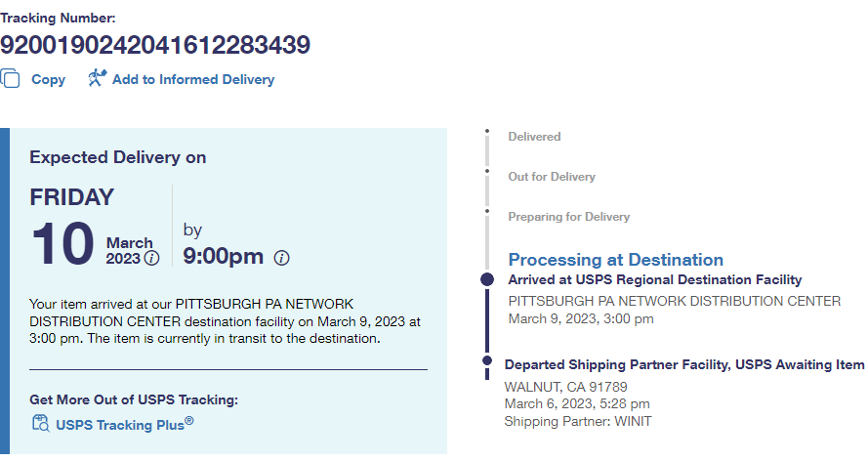Click the tracking number 9200190242041612283439
The image size is (868, 461).
pos(155,45)
